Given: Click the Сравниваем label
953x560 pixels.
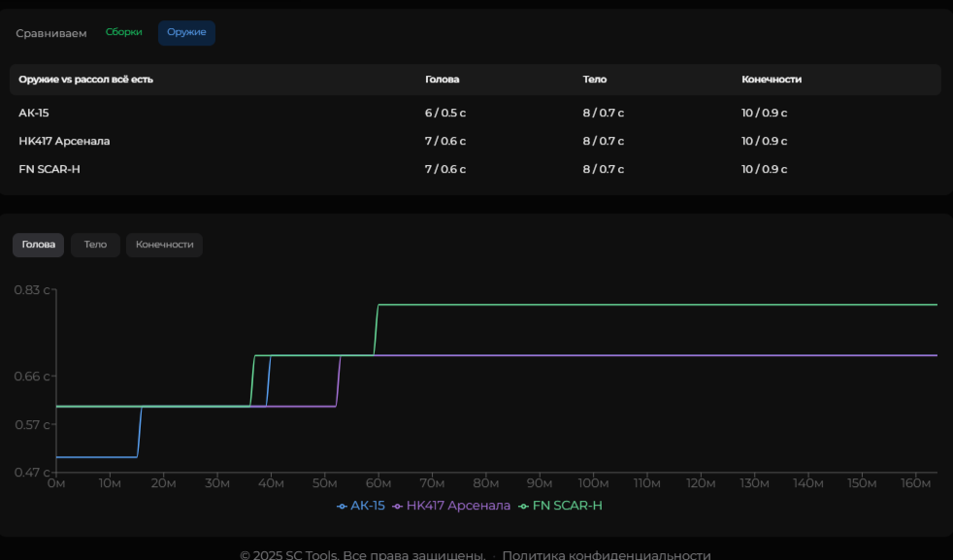Looking at the screenshot, I should 51,33.
